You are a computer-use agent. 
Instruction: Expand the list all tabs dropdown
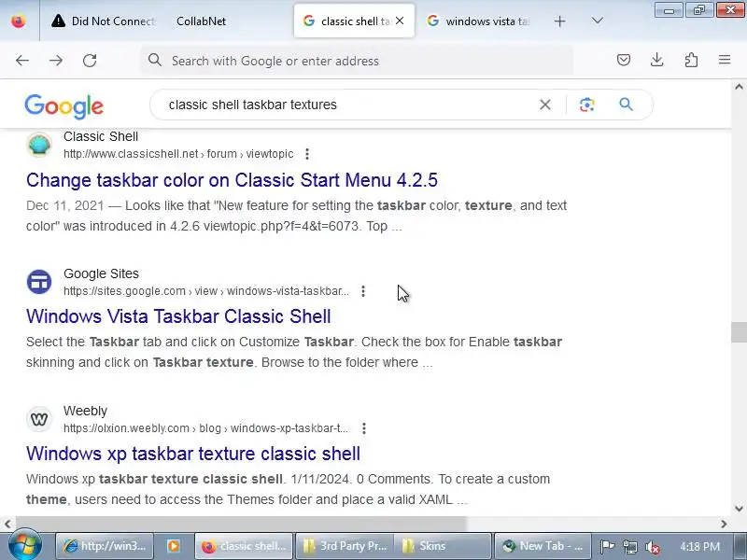(x=597, y=21)
